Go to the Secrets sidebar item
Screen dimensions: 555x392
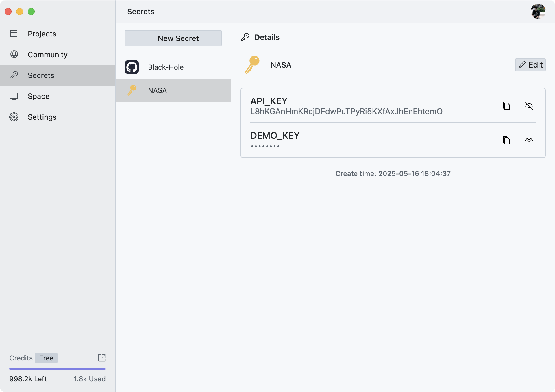click(41, 75)
